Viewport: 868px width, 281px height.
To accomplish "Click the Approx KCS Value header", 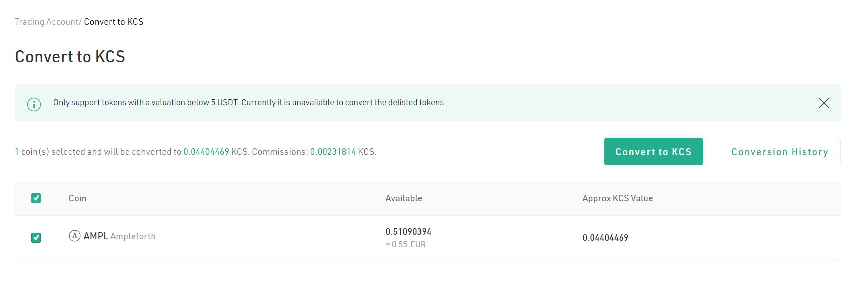I will (617, 198).
